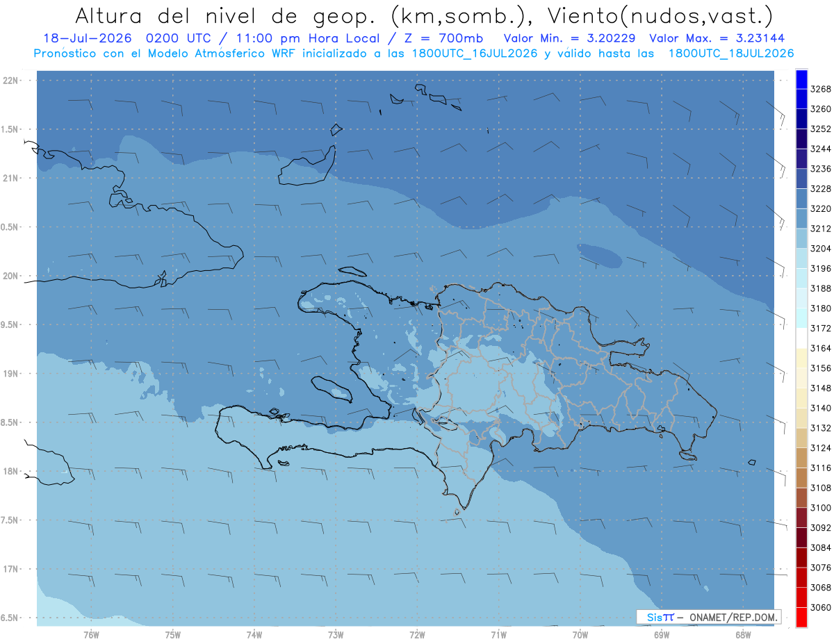
Task: Click the 22N latitude label
Action: click(10, 81)
